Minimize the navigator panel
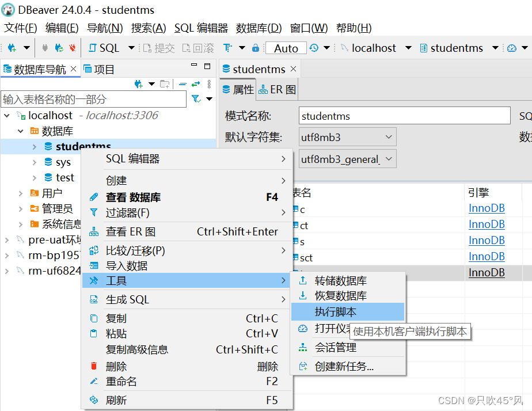Viewport: 532px width, 411px height. pyautogui.click(x=194, y=64)
